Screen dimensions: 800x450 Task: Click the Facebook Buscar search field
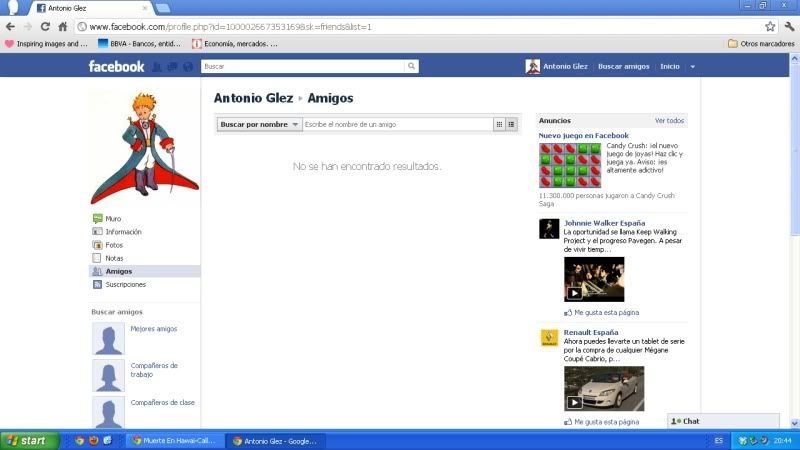tap(303, 66)
